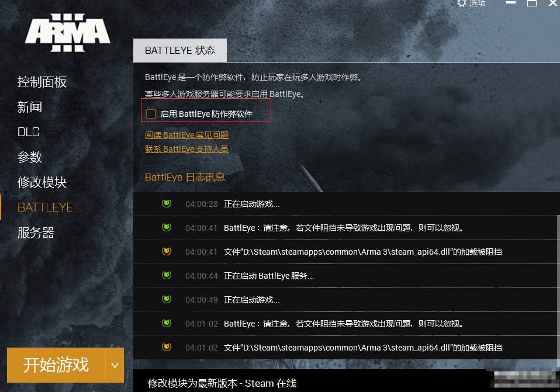Click green status icon beside 04:00:28 log entry
This screenshot has height=392, width=560.
[x=166, y=203]
